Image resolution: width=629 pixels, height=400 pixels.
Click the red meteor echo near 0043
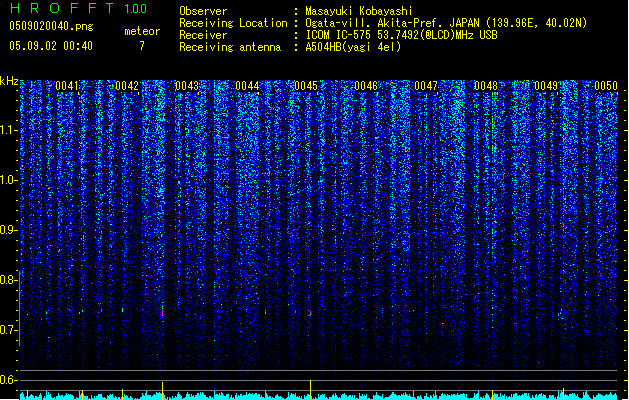(x=162, y=311)
